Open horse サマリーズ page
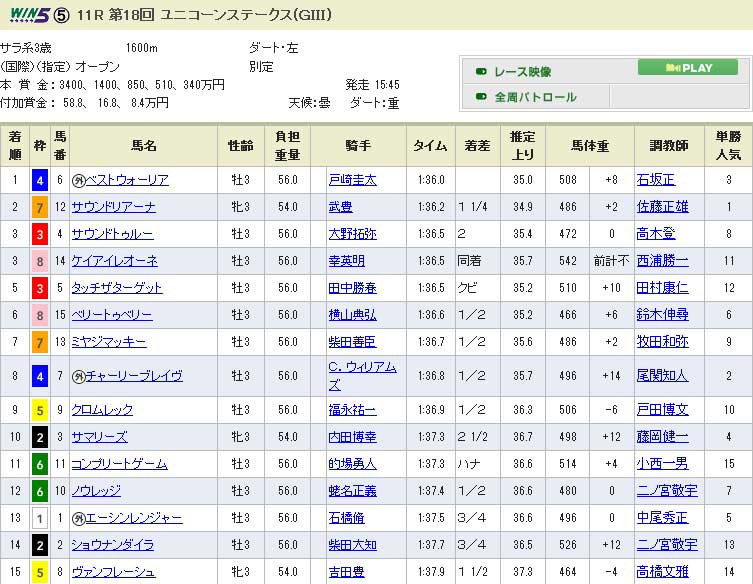753x584 pixels. click(100, 437)
